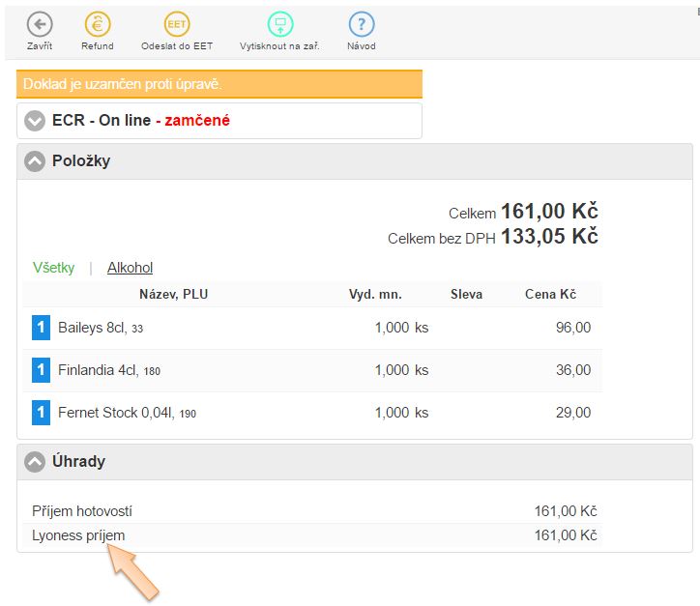Click the Zavřít back arrow icon
Image resolution: width=700 pixels, height=606 pixels.
tap(40, 25)
